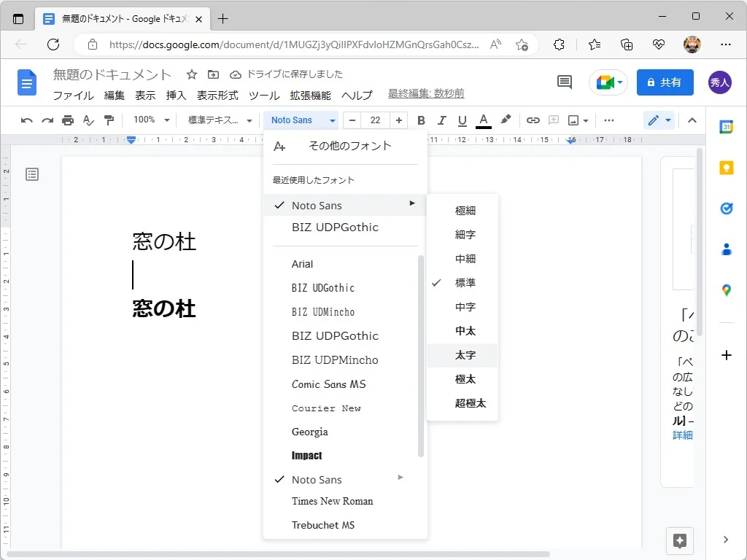Choose 太字 weight from submenu

click(x=465, y=355)
